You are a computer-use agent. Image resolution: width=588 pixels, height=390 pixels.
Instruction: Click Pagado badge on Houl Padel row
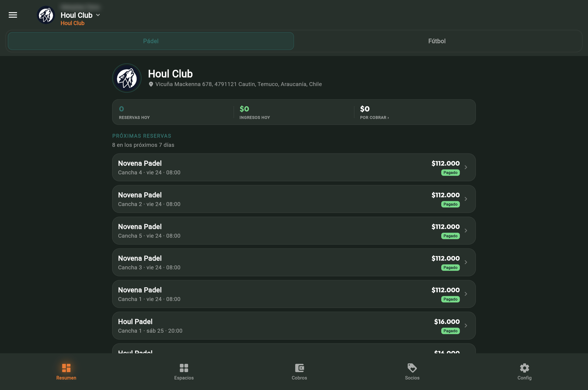[x=450, y=331]
